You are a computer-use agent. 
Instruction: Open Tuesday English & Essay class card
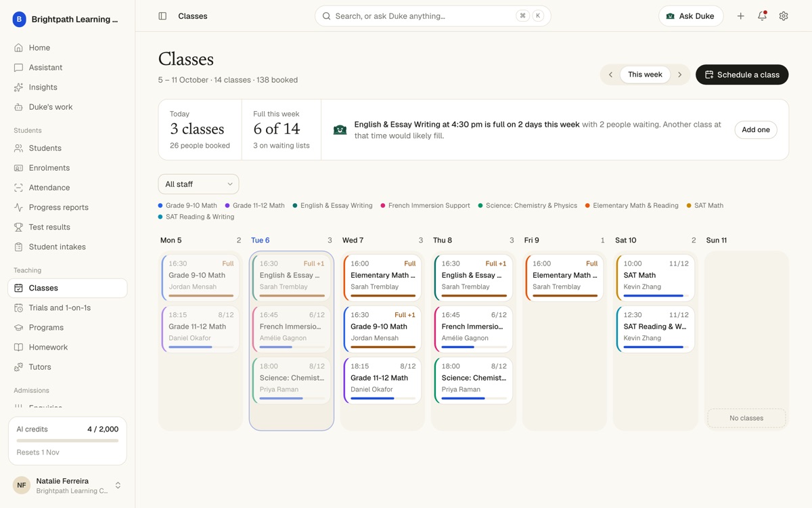(x=292, y=278)
